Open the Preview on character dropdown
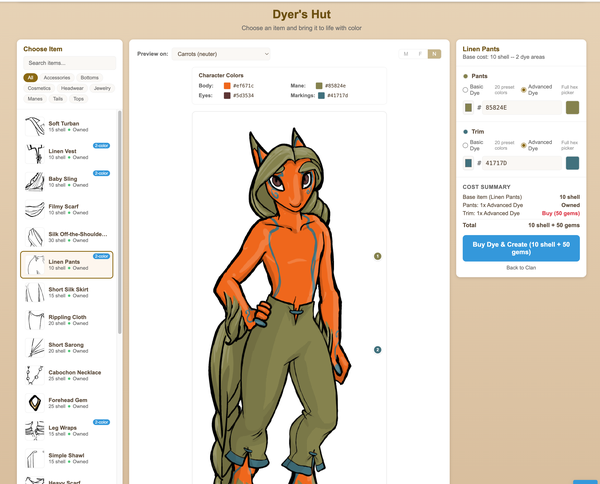The width and height of the screenshot is (600, 484). coord(220,53)
